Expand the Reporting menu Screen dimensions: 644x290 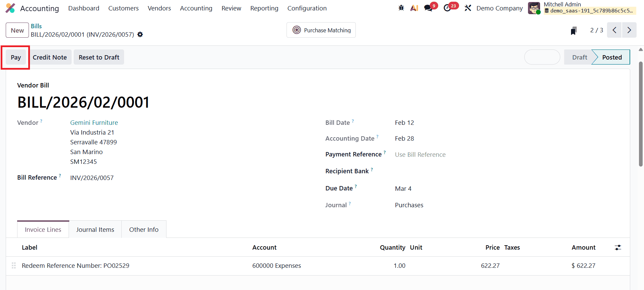[264, 8]
